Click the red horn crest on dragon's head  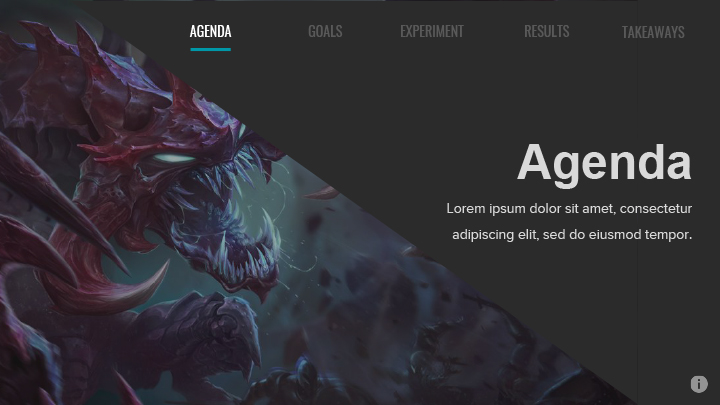point(138,110)
